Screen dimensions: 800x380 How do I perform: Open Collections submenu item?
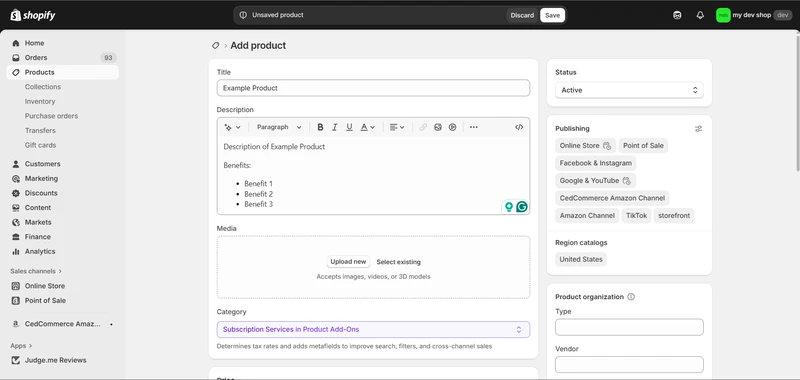coord(43,87)
